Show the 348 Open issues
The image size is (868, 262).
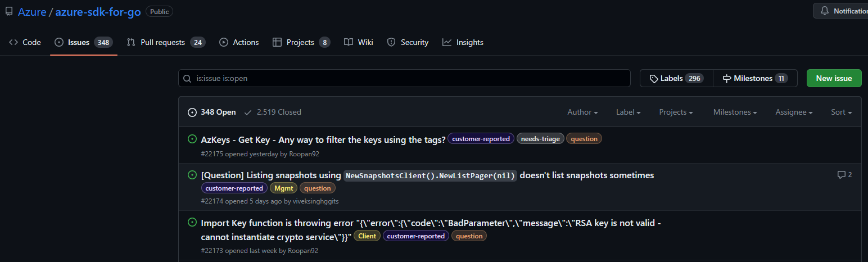click(212, 112)
